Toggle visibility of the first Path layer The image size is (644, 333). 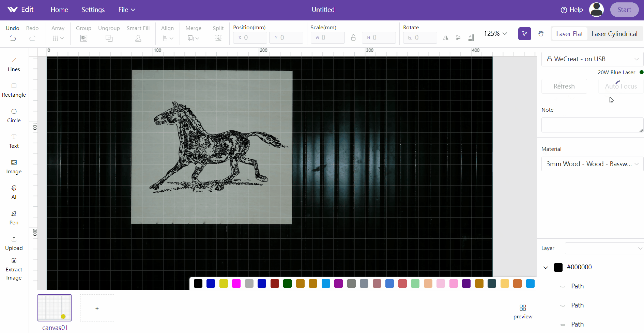tap(563, 286)
